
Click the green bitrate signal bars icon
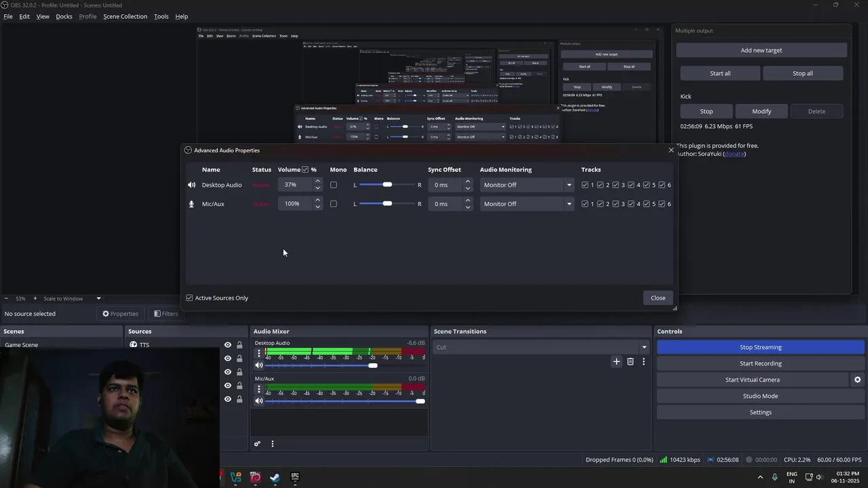pyautogui.click(x=663, y=460)
